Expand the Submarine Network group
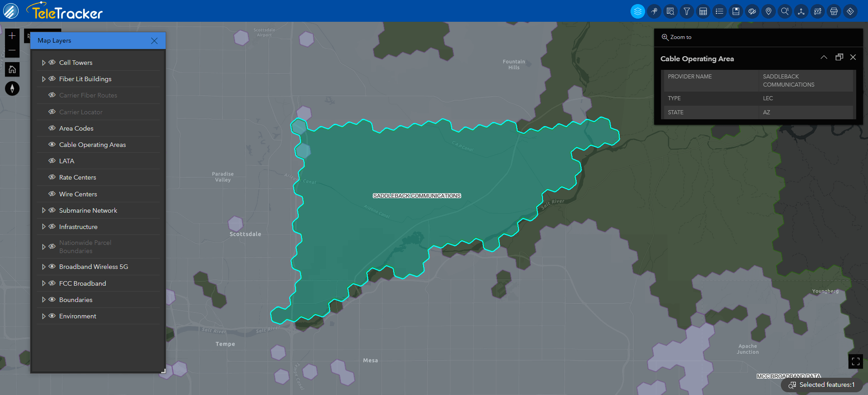The image size is (868, 395). pos(44,210)
